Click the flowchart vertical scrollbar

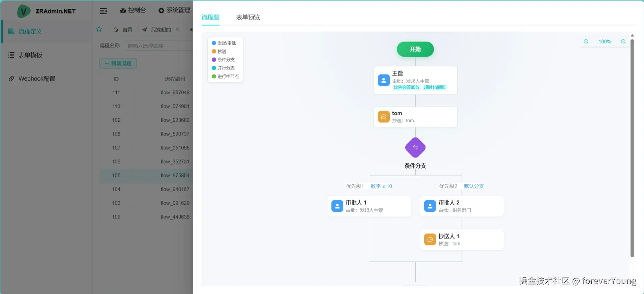coord(632,148)
